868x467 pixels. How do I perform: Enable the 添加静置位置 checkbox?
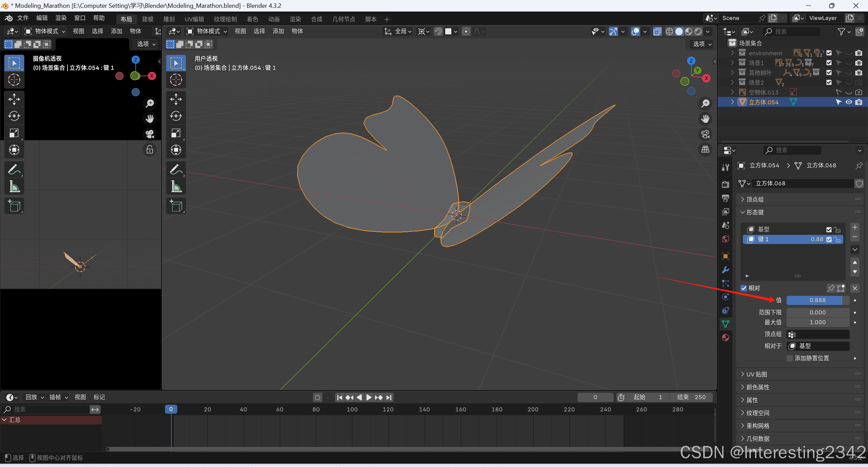790,358
